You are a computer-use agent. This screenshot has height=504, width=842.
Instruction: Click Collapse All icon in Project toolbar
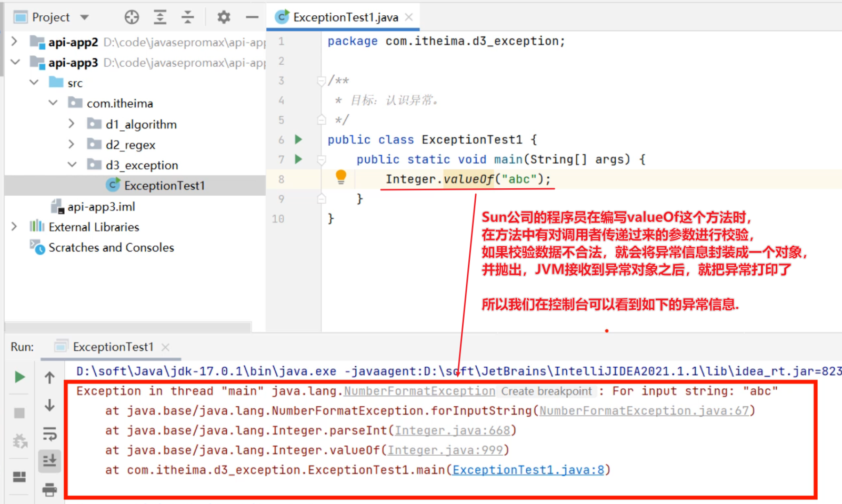point(188,17)
